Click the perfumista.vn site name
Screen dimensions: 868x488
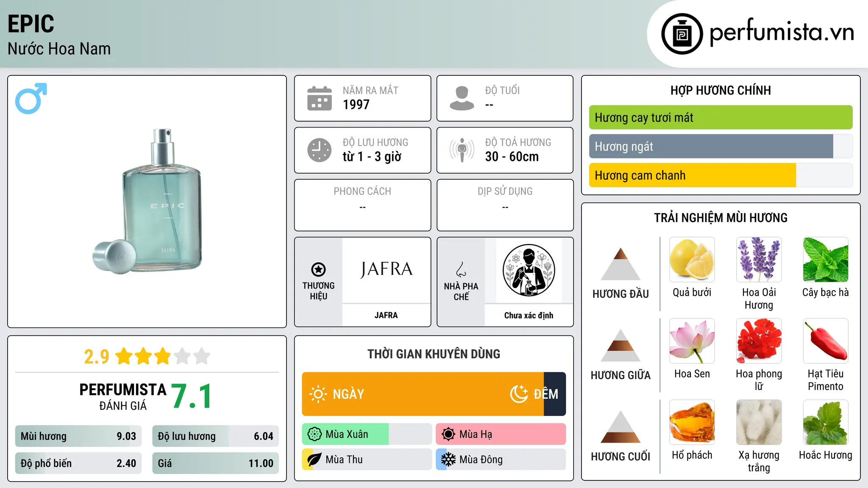click(782, 32)
